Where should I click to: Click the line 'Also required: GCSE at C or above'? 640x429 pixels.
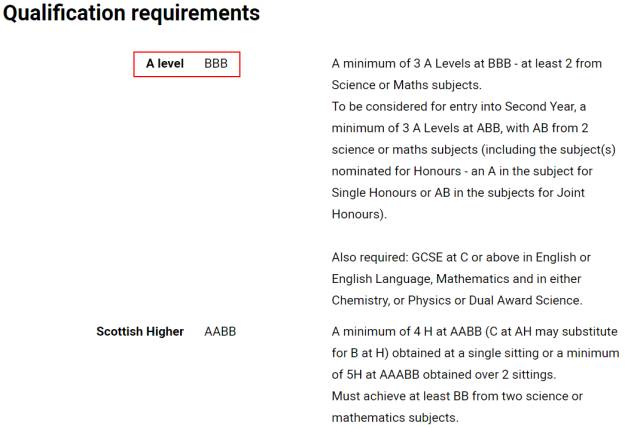(x=461, y=258)
